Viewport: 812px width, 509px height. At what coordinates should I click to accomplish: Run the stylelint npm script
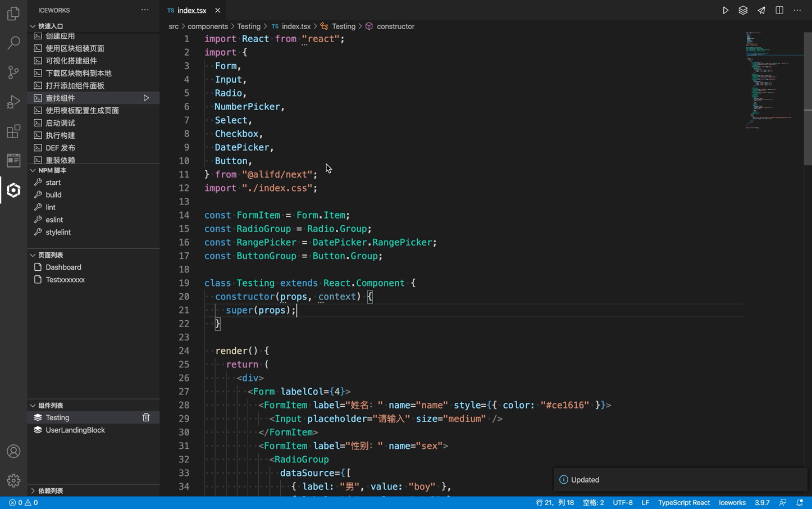click(x=93, y=232)
